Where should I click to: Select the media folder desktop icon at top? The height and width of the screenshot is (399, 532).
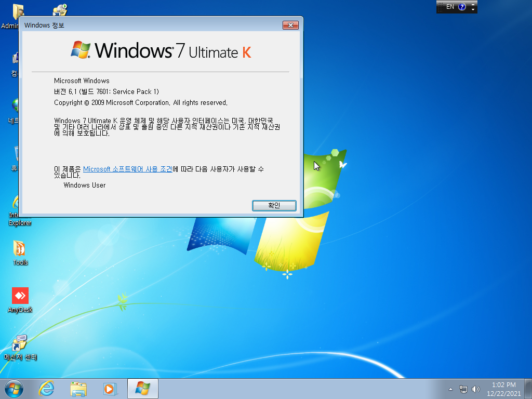pyautogui.click(x=60, y=9)
